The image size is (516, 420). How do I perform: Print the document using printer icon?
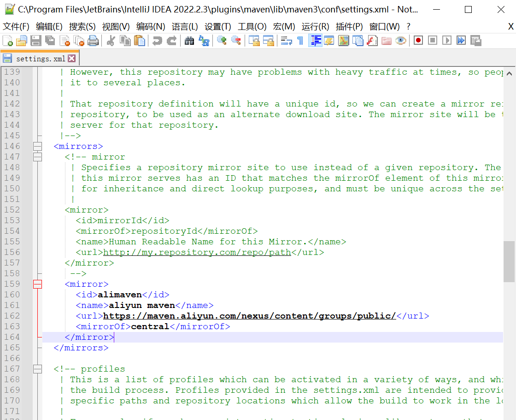(93, 41)
